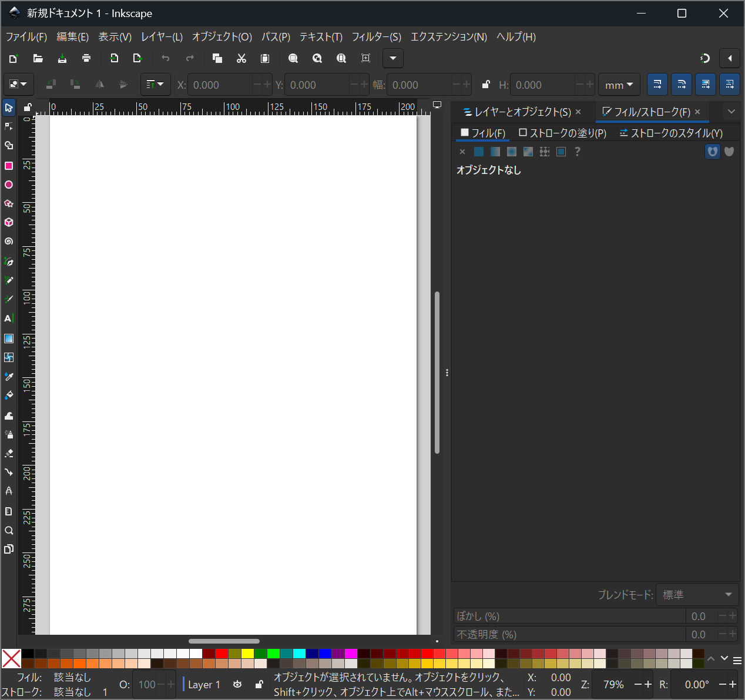The image size is (745, 700).
Task: Open the blend mode 標準 dropdown
Action: 697,595
